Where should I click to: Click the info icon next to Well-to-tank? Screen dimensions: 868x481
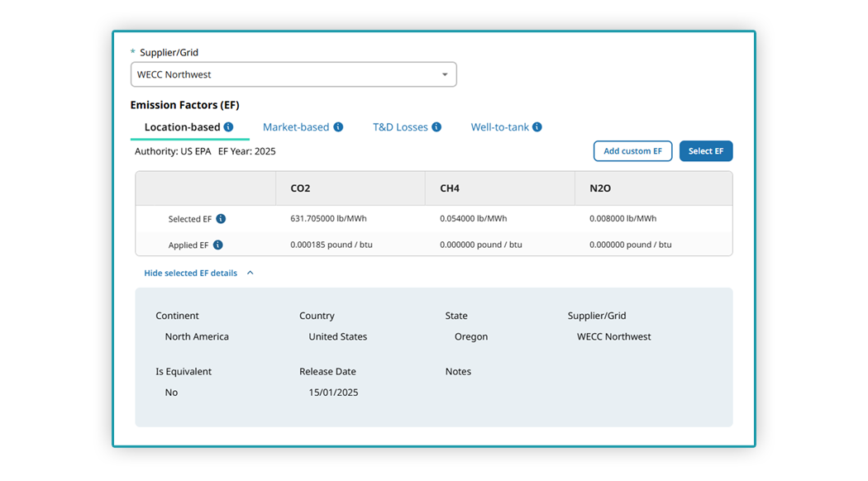(x=537, y=127)
